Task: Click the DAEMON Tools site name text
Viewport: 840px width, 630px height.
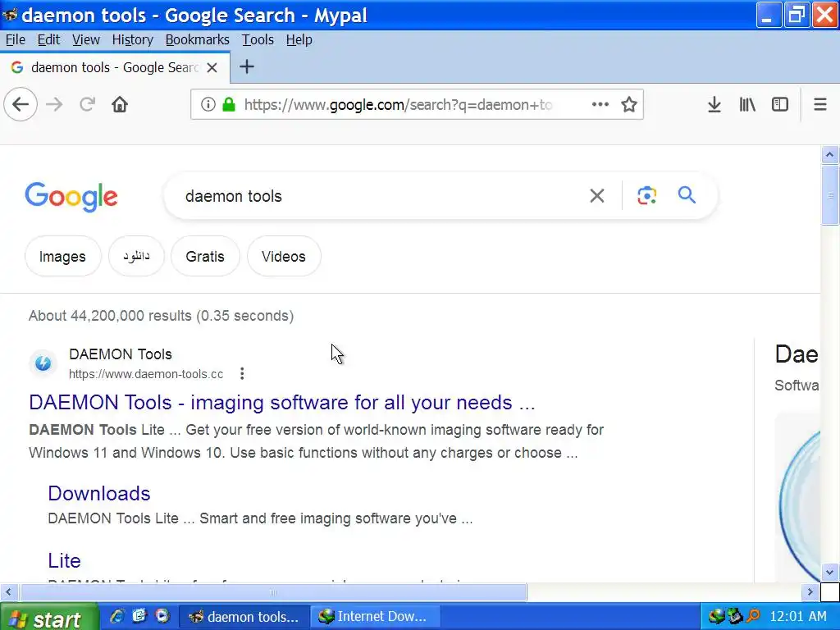Action: 121,354
